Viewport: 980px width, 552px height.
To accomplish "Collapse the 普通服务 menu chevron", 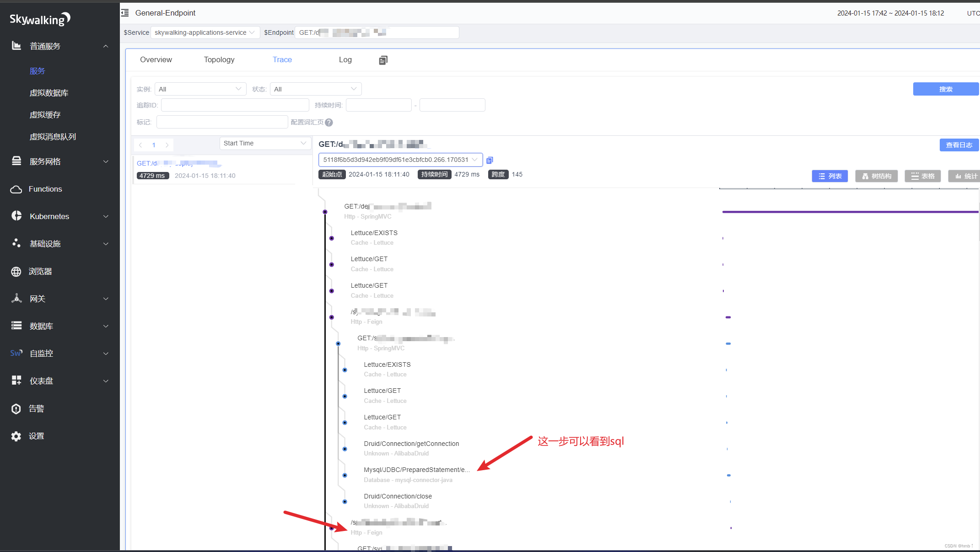I will (106, 46).
